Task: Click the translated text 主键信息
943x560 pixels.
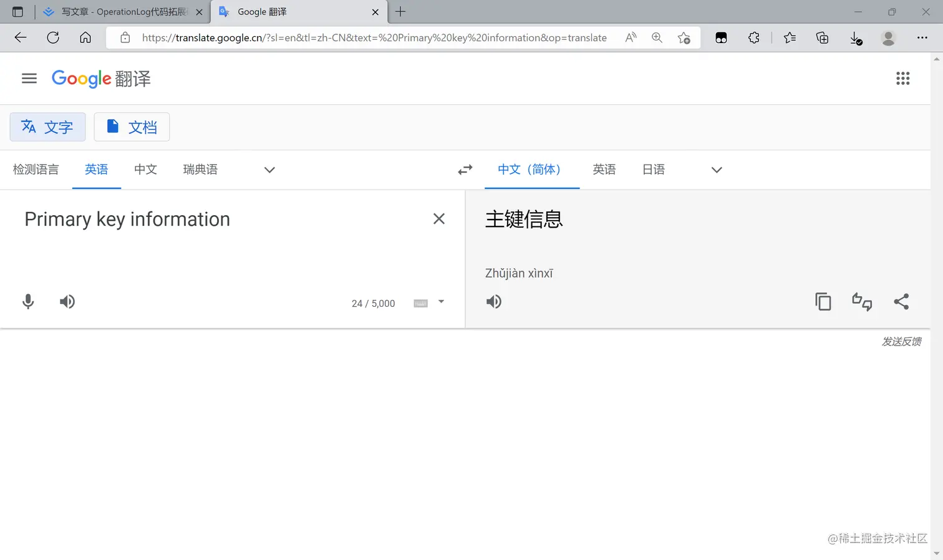Action: (524, 220)
